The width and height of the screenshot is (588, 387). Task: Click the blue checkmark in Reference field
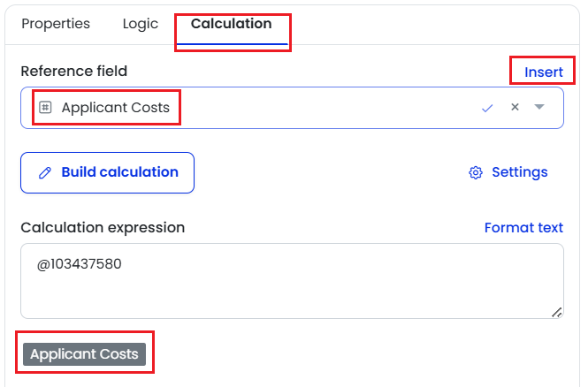pos(487,109)
